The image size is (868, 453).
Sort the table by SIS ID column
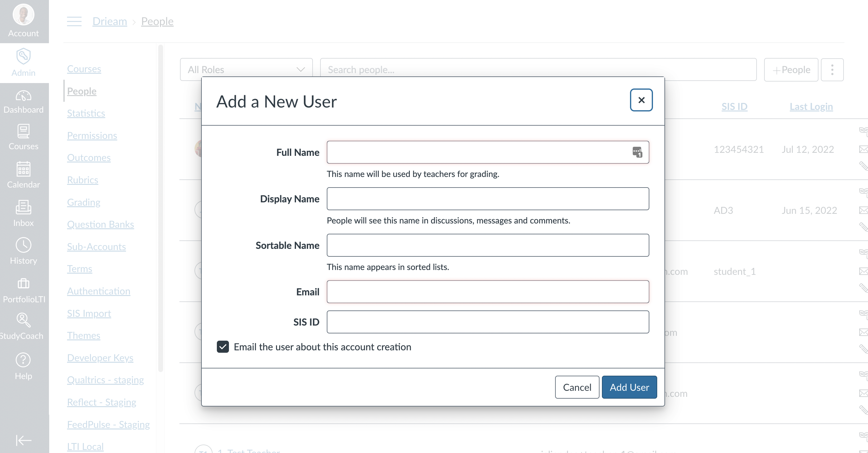click(734, 107)
